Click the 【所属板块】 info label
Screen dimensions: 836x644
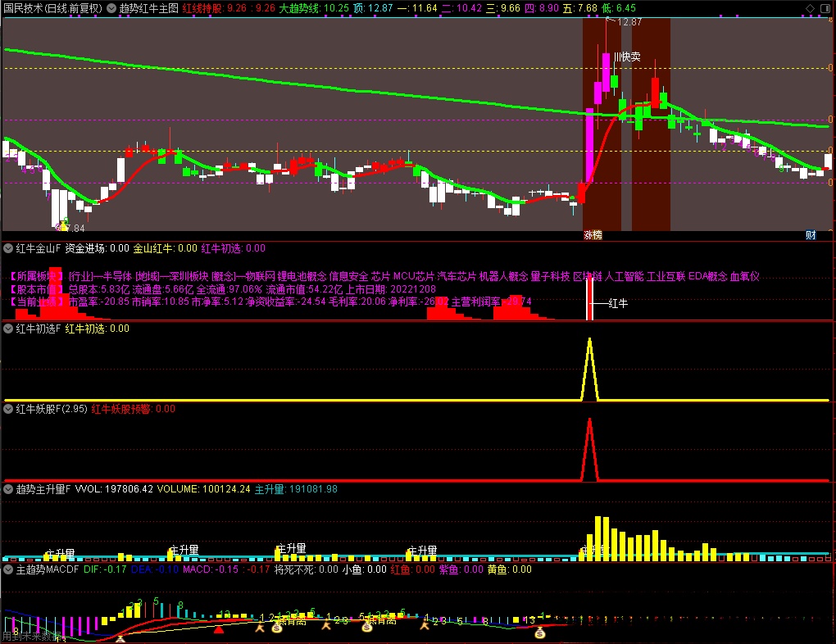coord(37,276)
